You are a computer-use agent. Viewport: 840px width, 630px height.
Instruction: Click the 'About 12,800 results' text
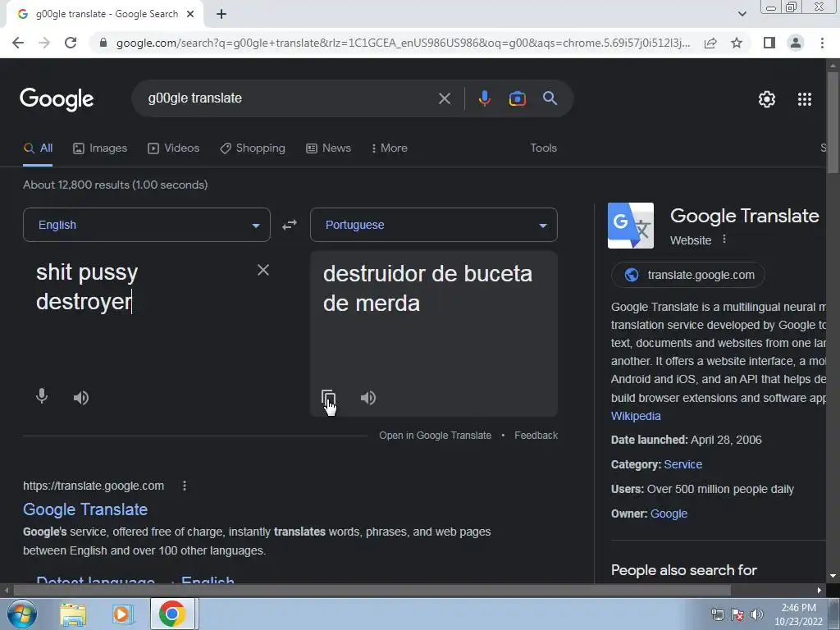115,185
